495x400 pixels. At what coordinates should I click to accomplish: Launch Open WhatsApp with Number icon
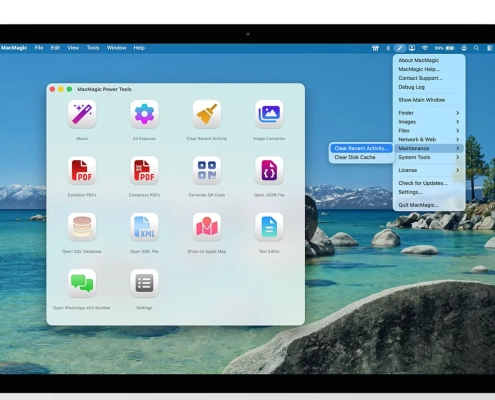click(x=82, y=283)
